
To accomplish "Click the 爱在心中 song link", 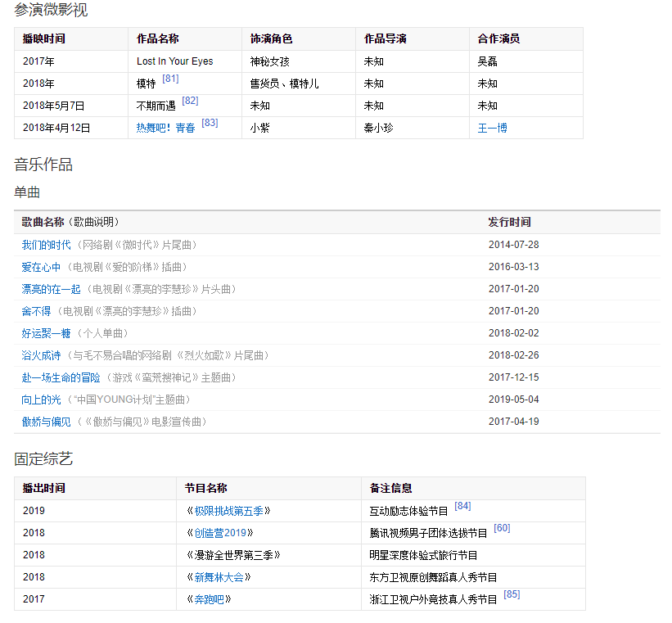I will pyautogui.click(x=41, y=267).
